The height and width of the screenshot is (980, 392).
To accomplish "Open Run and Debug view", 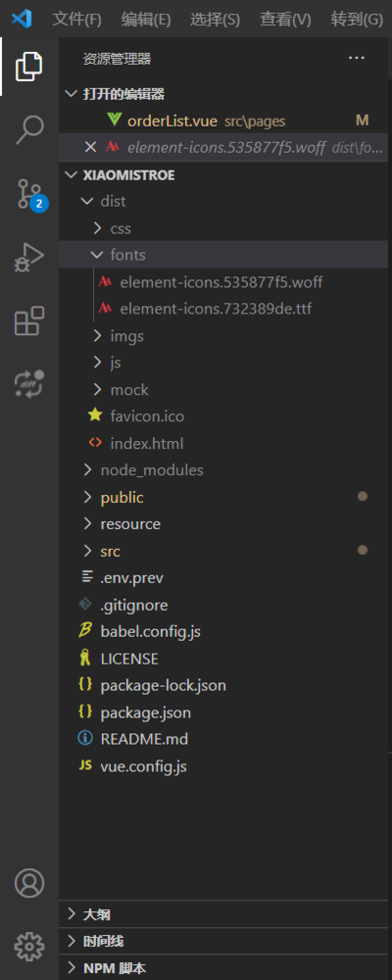I will coord(28,258).
